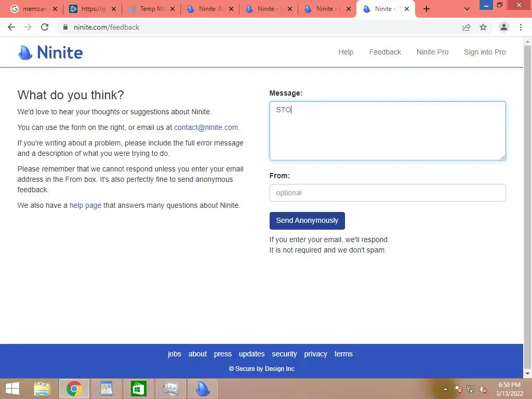
Task: Open the about footer link
Action: click(x=197, y=354)
